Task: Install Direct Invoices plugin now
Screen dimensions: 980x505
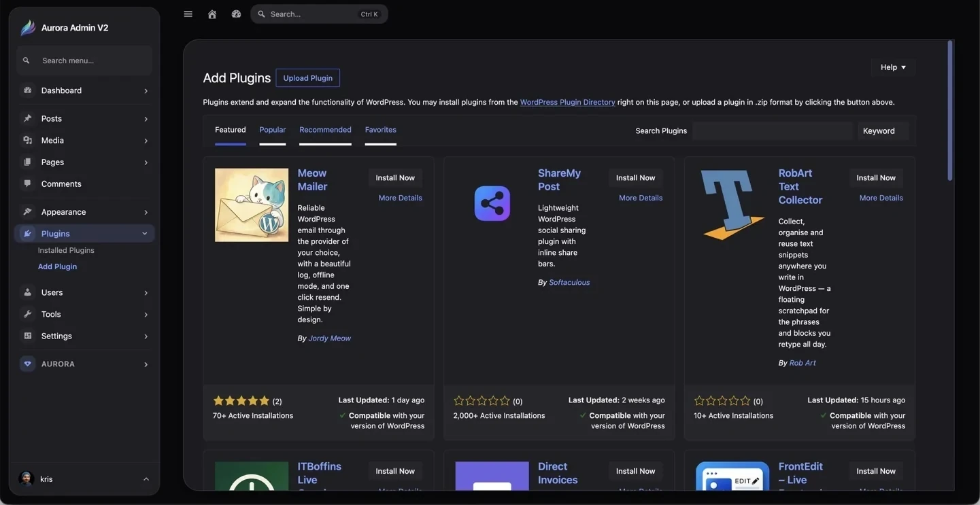Action: point(636,471)
